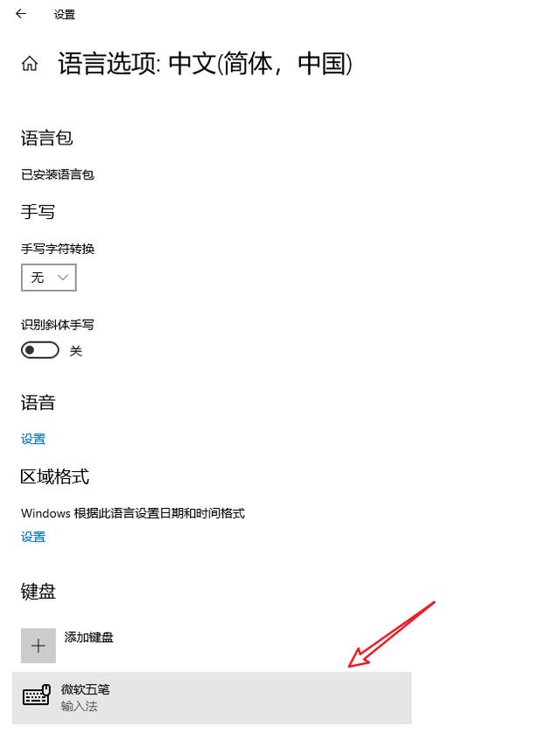Open the Settings home page icon
The height and width of the screenshot is (740, 560).
pos(30,64)
